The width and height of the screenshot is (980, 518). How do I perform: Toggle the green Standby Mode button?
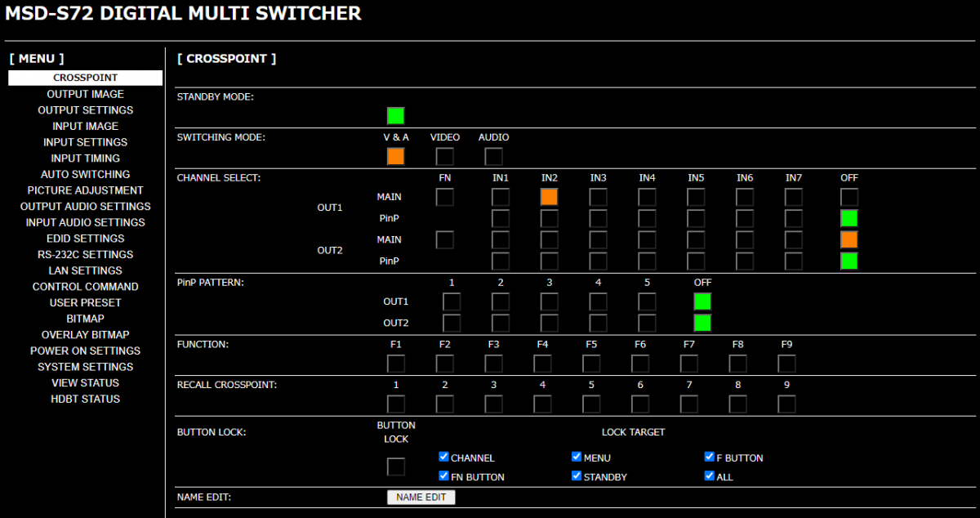coord(395,116)
